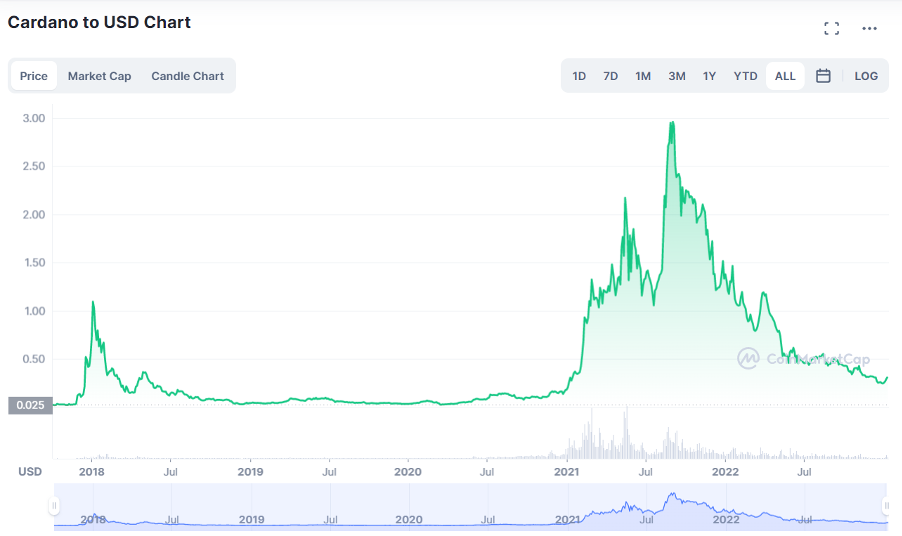The height and width of the screenshot is (536, 902).
Task: Switch to the Market Cap tab
Action: coord(100,76)
